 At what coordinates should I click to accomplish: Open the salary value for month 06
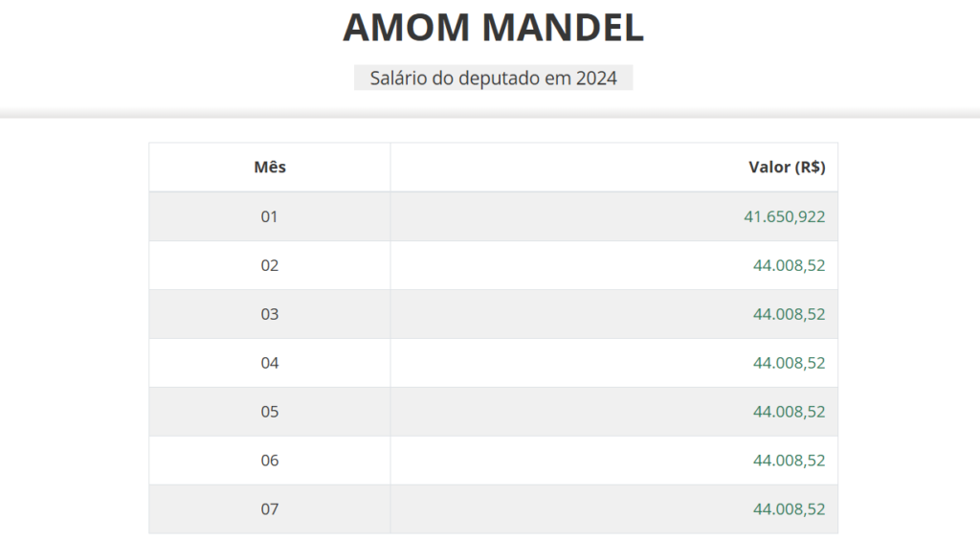(789, 461)
